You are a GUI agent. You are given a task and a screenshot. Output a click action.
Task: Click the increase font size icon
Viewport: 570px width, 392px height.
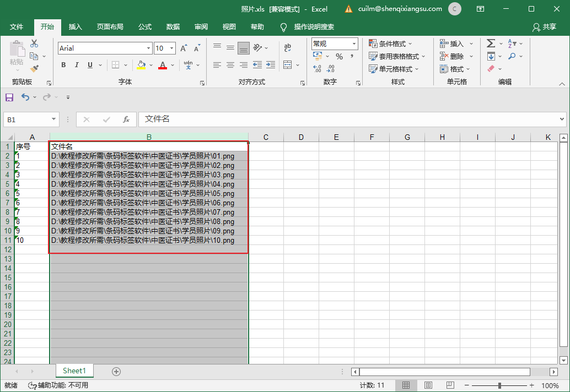[x=184, y=48]
